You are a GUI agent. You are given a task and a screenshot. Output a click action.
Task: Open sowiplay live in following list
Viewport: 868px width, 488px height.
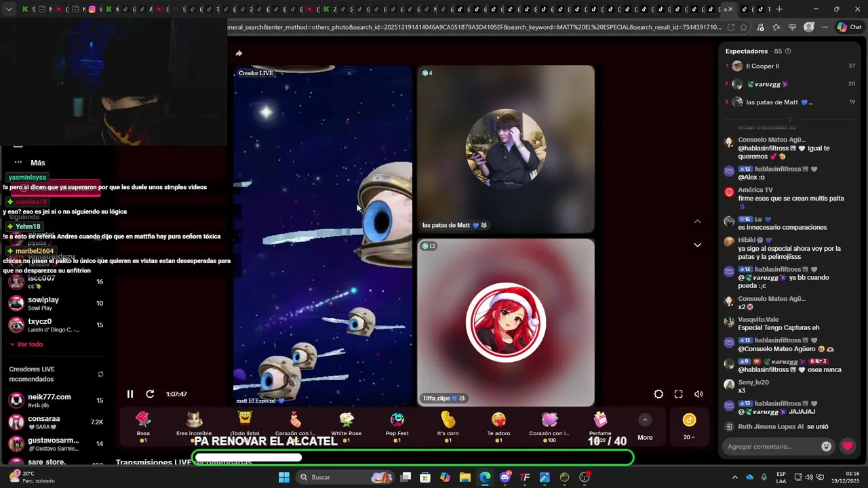tap(56, 303)
